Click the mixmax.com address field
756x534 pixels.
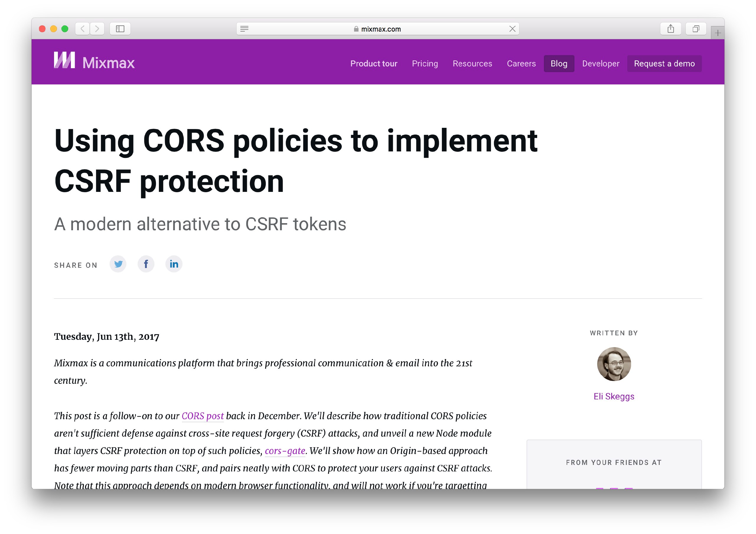(378, 29)
